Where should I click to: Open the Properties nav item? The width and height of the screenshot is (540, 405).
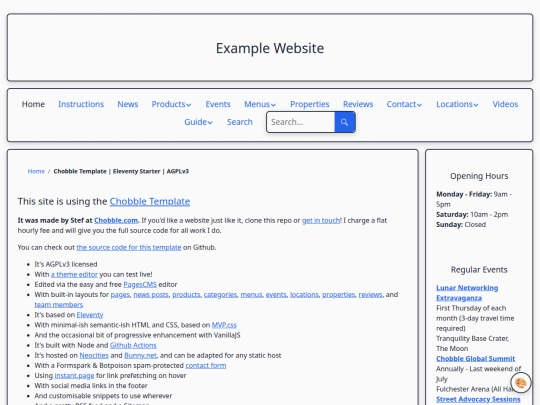310,104
